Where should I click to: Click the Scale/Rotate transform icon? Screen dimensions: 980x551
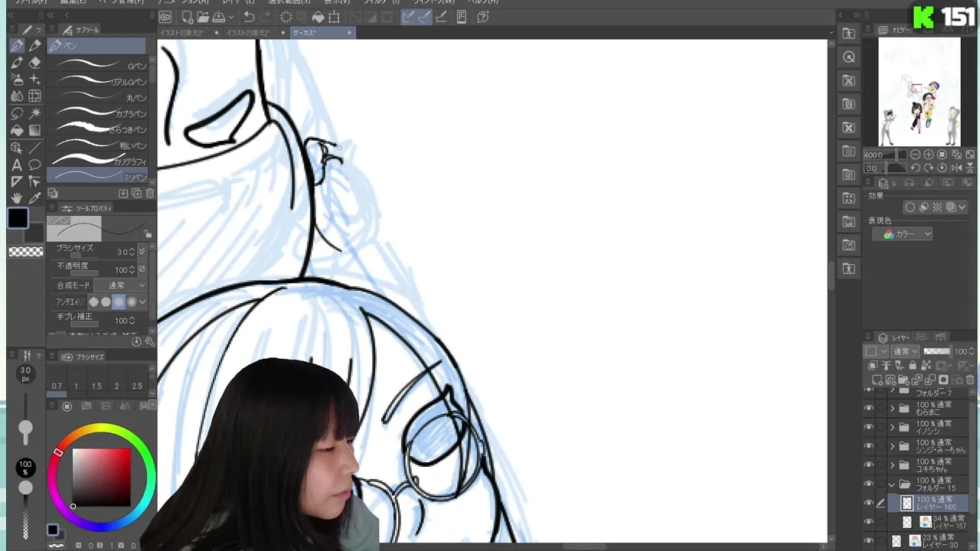pos(335,17)
